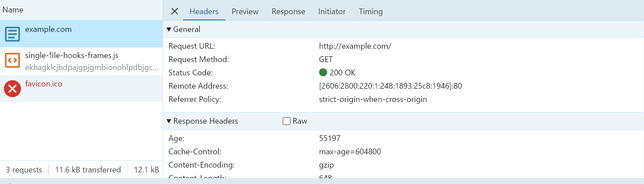Click the Request URL value http://example.com/
Image resolution: width=644 pixels, height=184 pixels.
point(355,46)
